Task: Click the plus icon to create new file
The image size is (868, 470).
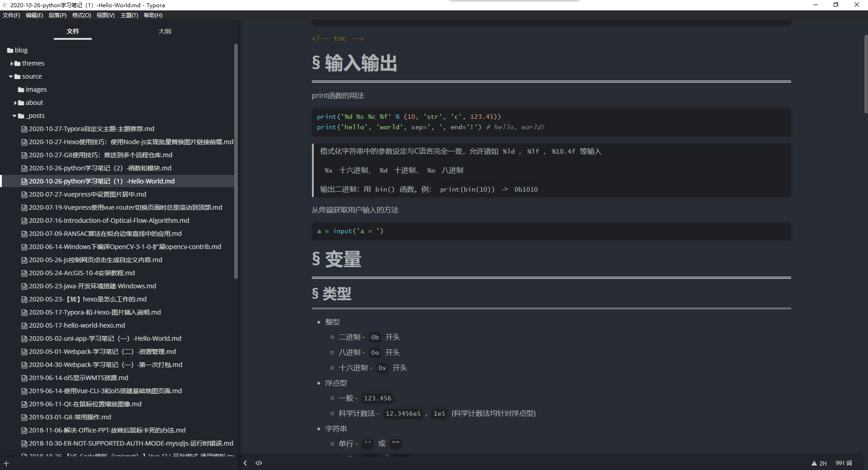Action: [6, 463]
